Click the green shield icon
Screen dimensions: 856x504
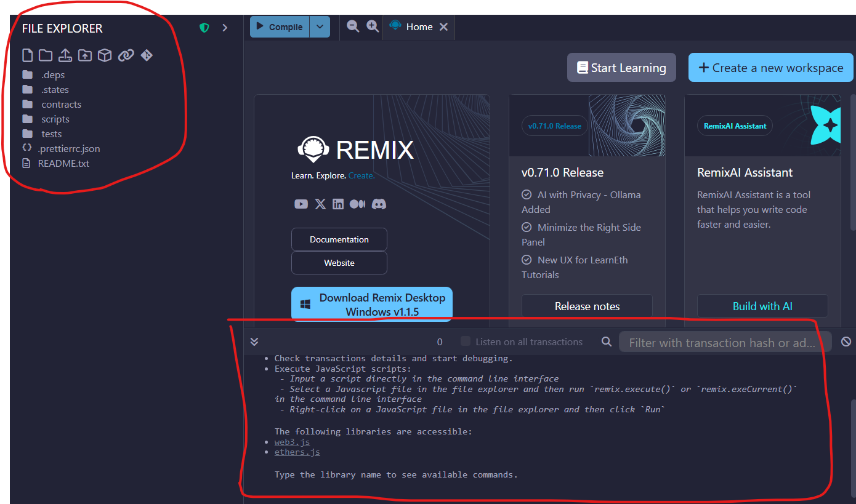[204, 28]
